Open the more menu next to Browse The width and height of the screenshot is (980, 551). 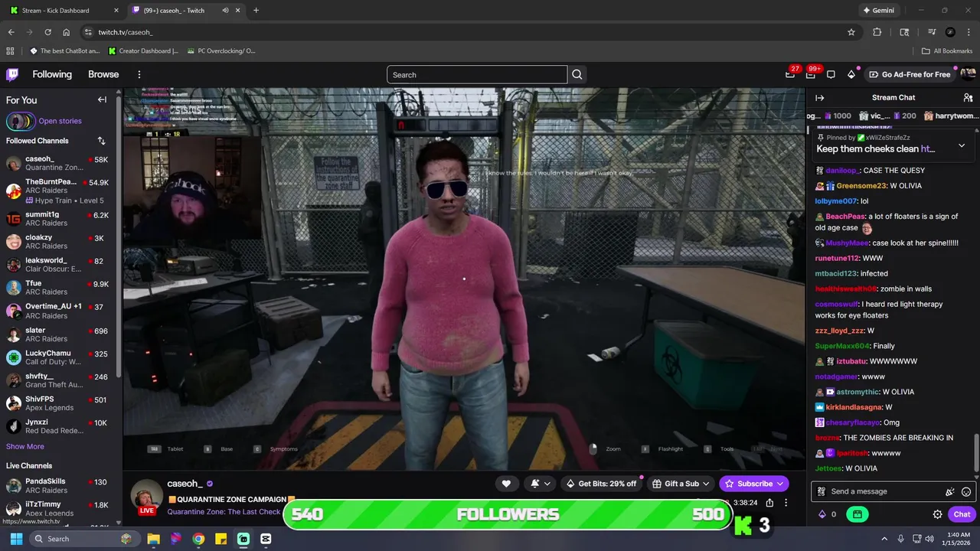(x=139, y=74)
